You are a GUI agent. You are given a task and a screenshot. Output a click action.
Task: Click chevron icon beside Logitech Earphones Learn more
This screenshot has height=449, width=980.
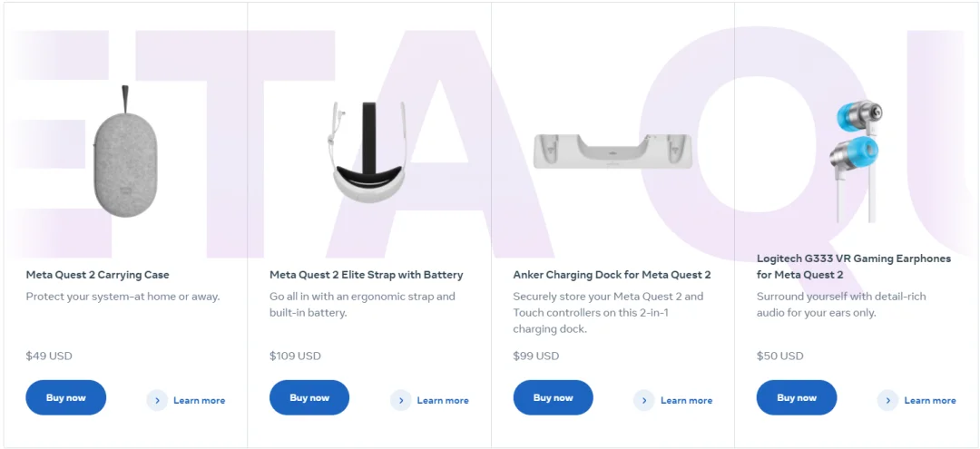888,400
